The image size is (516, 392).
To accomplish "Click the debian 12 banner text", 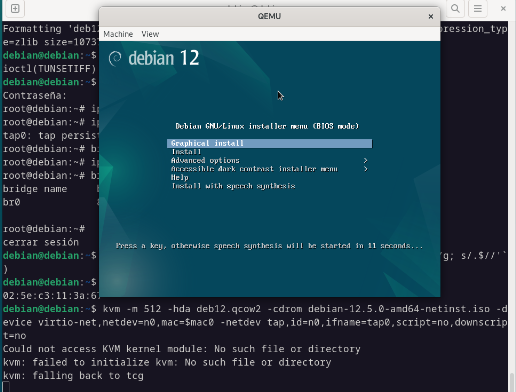I will 164,58.
